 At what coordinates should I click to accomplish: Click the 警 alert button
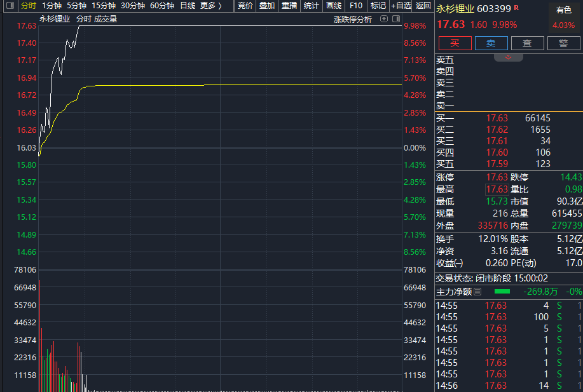click(563, 43)
